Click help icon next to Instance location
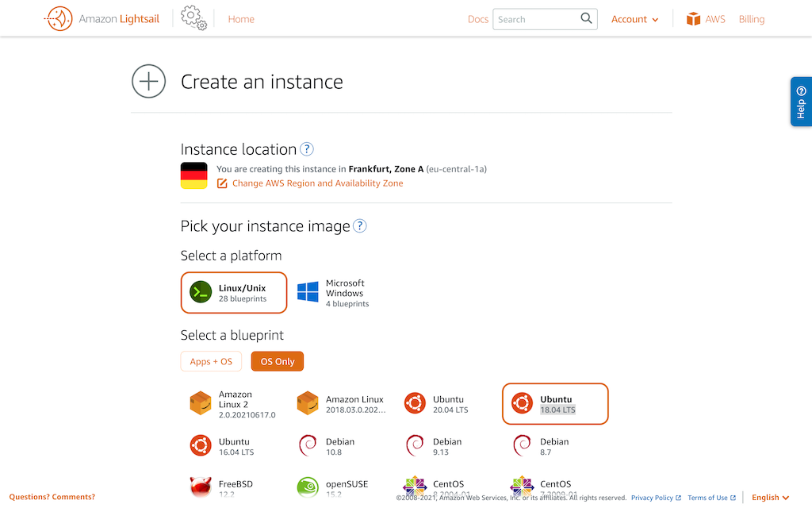The image size is (812, 508). click(307, 149)
